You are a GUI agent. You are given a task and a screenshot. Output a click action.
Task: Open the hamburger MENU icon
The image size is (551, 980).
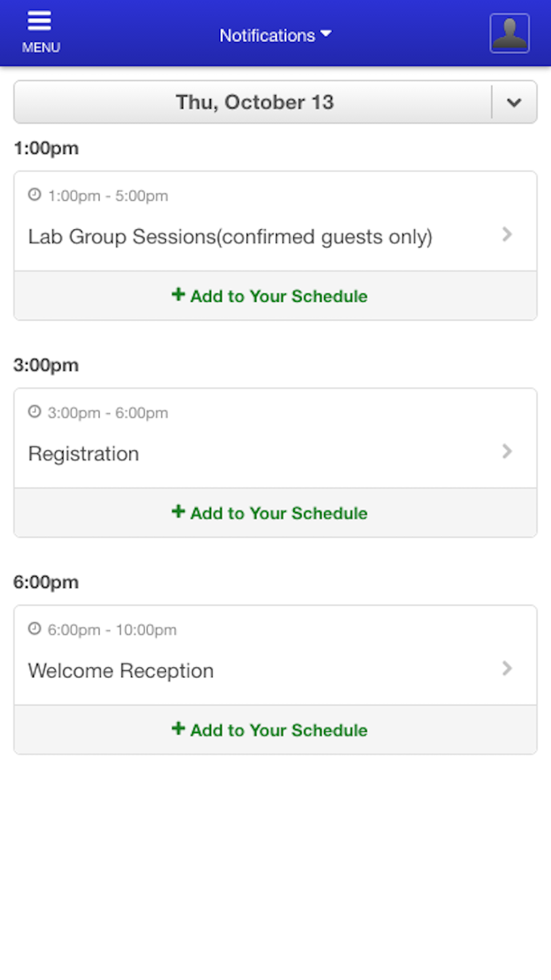click(40, 32)
